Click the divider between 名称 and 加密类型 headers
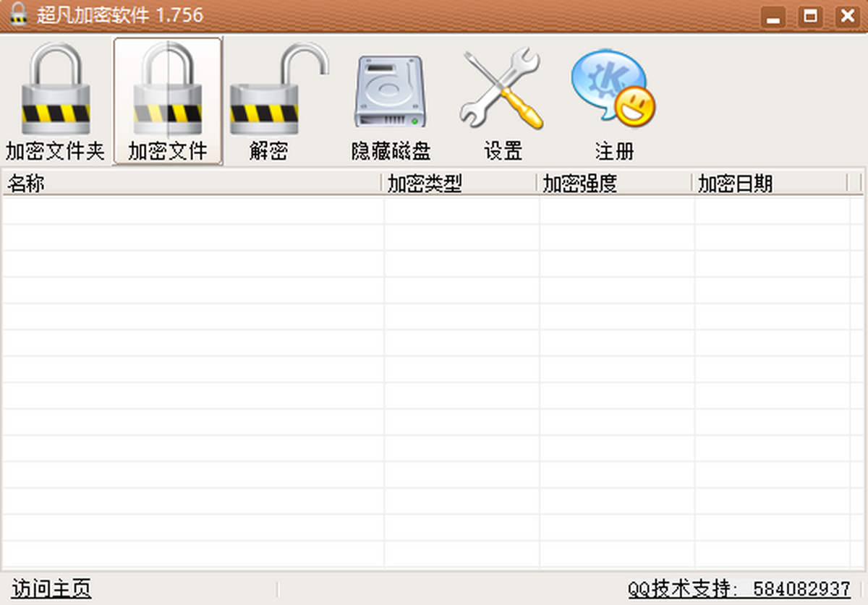This screenshot has width=868, height=605. tap(382, 184)
